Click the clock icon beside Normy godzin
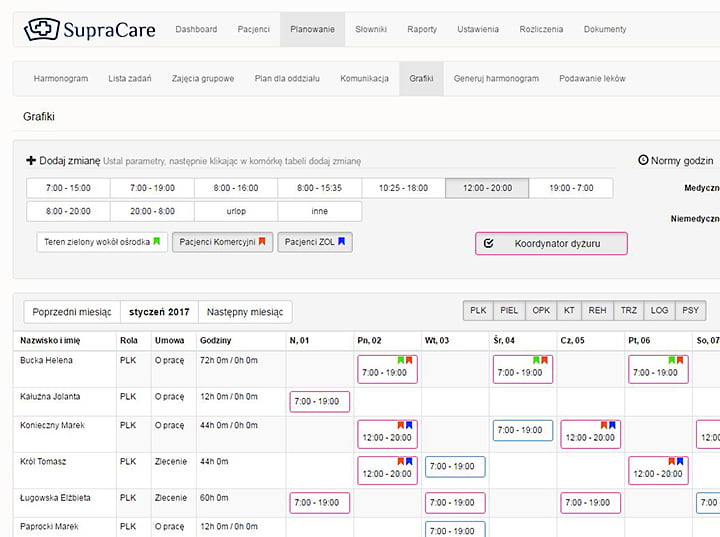Screen dimensions: 720x537 coord(643,160)
